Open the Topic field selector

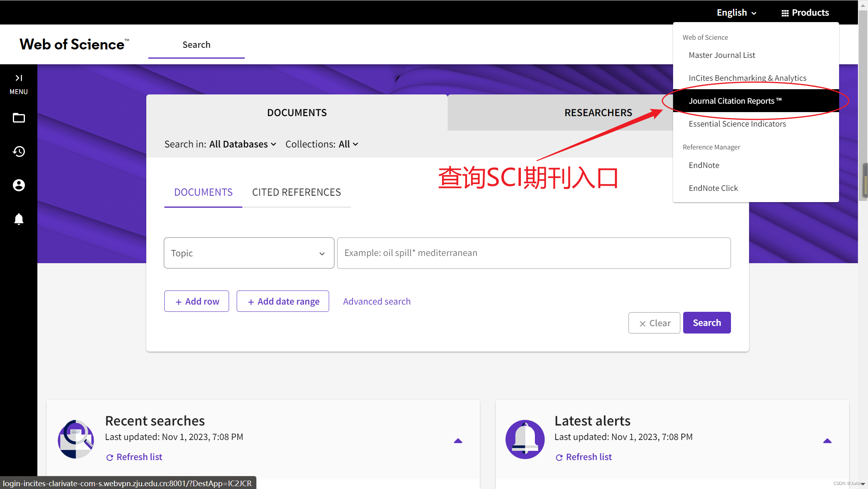(x=249, y=253)
